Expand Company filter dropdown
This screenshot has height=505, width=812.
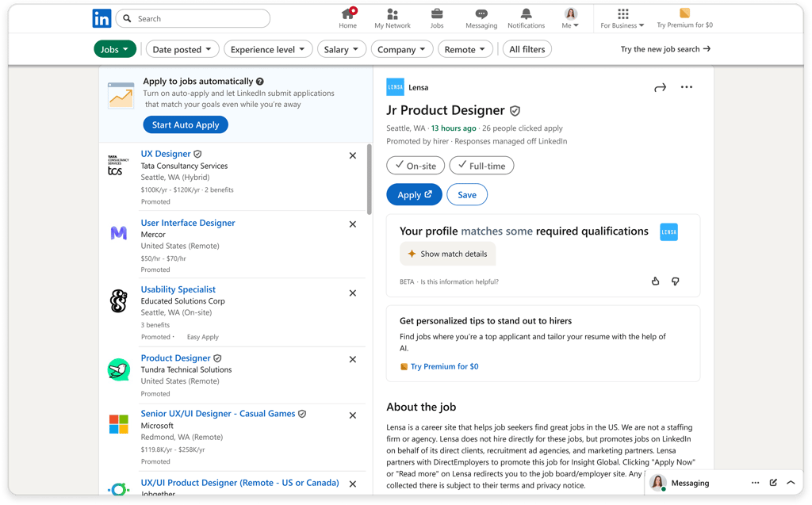click(x=402, y=49)
